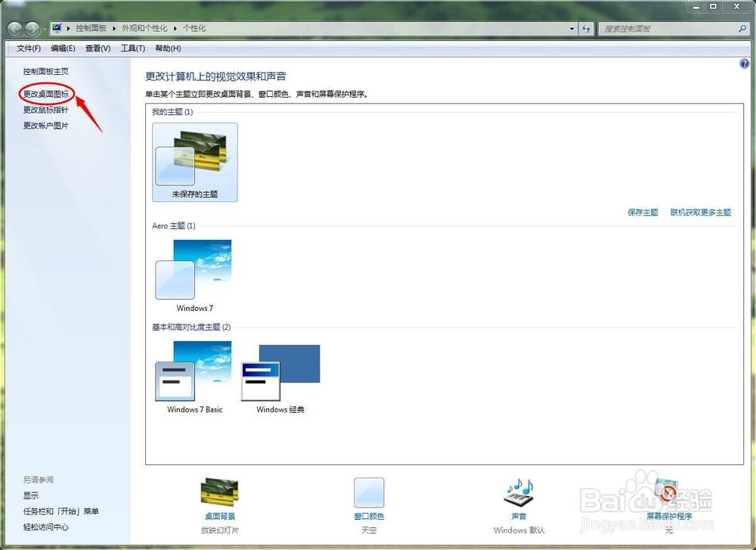The width and height of the screenshot is (756, 550).
Task: Click 更改鼠标指针 link
Action: click(46, 110)
